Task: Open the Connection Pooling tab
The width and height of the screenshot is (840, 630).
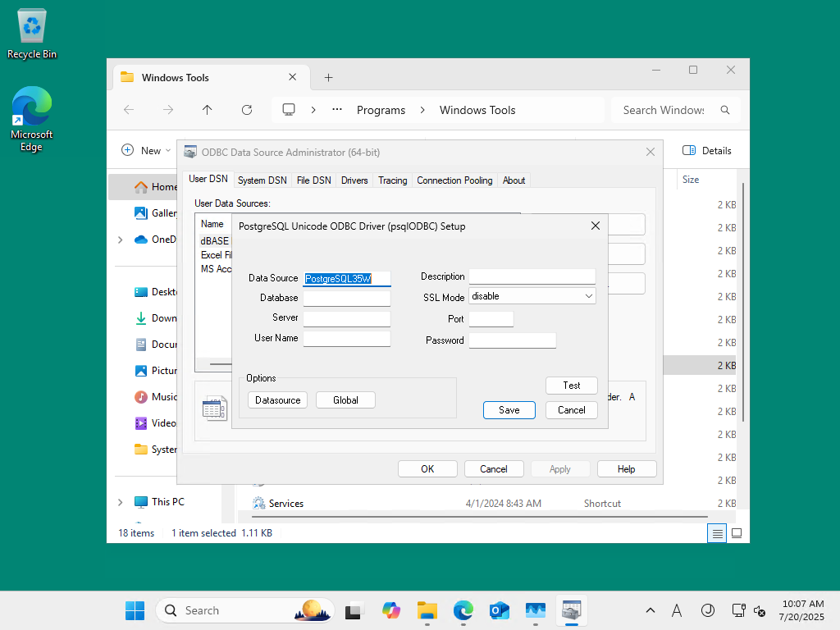Action: pos(454,180)
